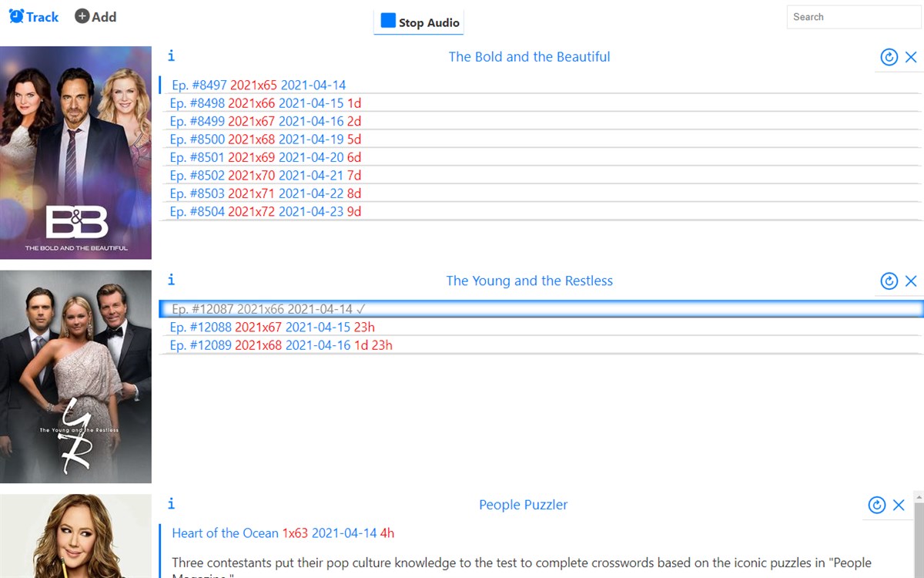The width and height of the screenshot is (924, 578).
Task: Select episode #8501 dated 2021-04-20
Action: (541, 157)
